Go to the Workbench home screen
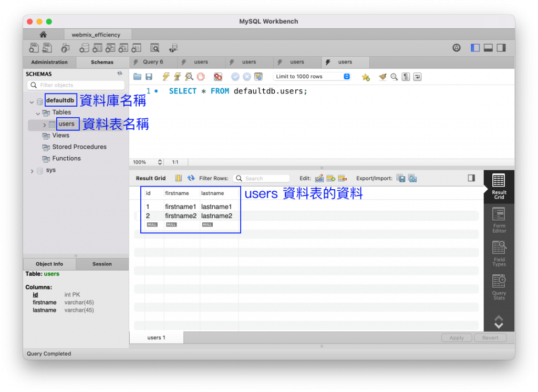This screenshot has width=538, height=392. click(43, 34)
